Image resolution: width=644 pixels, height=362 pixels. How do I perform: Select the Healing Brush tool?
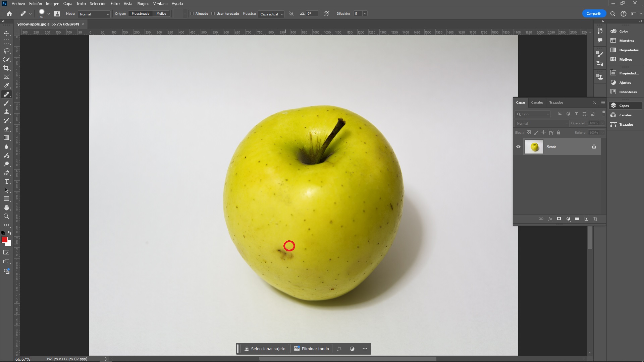click(6, 94)
